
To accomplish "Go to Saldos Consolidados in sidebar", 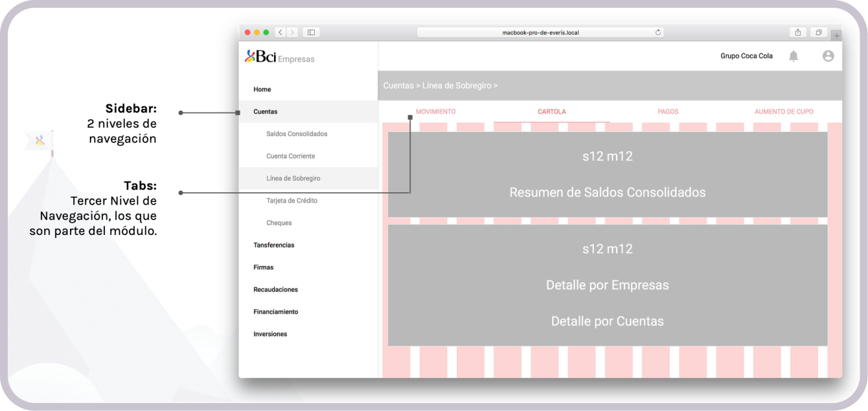I will (297, 134).
